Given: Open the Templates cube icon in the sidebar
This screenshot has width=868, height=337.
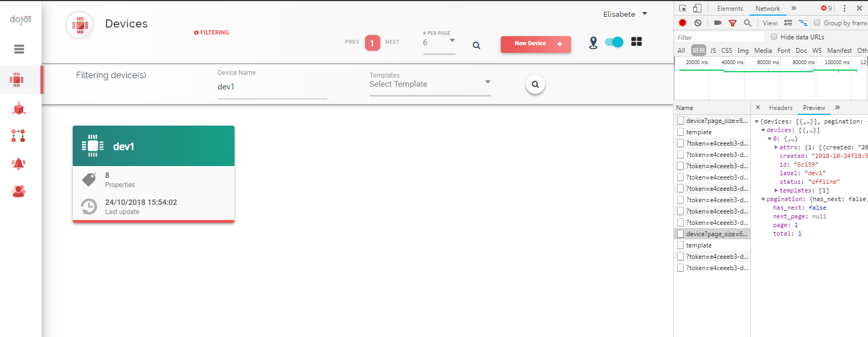Looking at the screenshot, I should pos(19,109).
